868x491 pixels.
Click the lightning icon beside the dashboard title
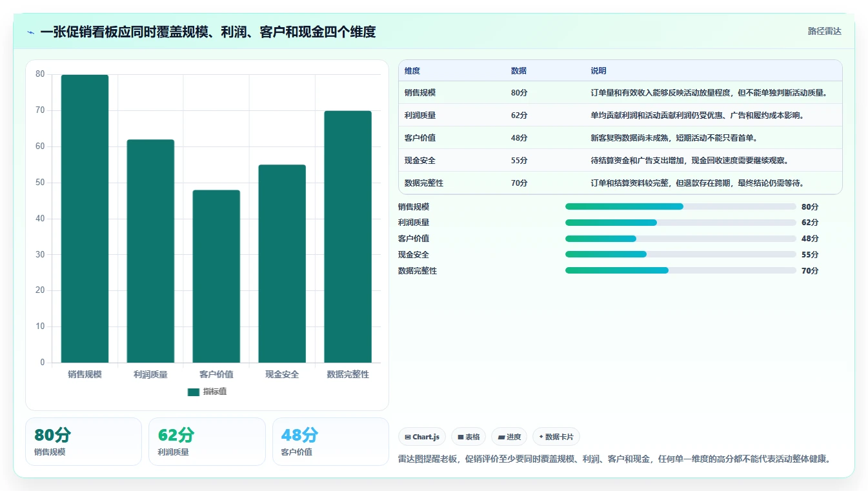(x=31, y=32)
